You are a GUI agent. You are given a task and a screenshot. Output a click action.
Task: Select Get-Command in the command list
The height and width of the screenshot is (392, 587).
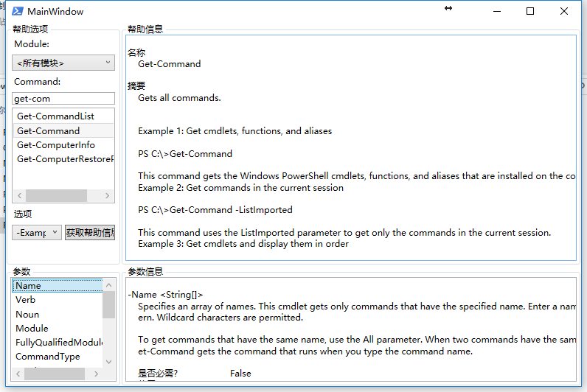63,131
